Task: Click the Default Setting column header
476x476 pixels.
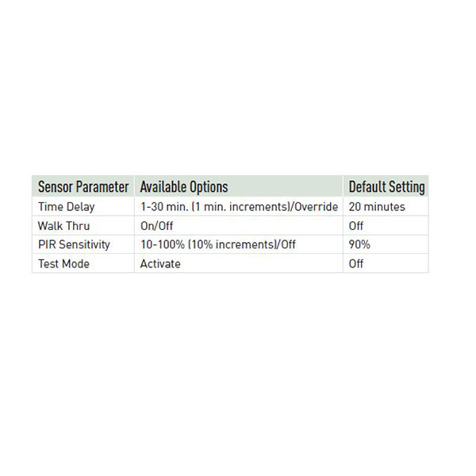Action: click(x=386, y=186)
